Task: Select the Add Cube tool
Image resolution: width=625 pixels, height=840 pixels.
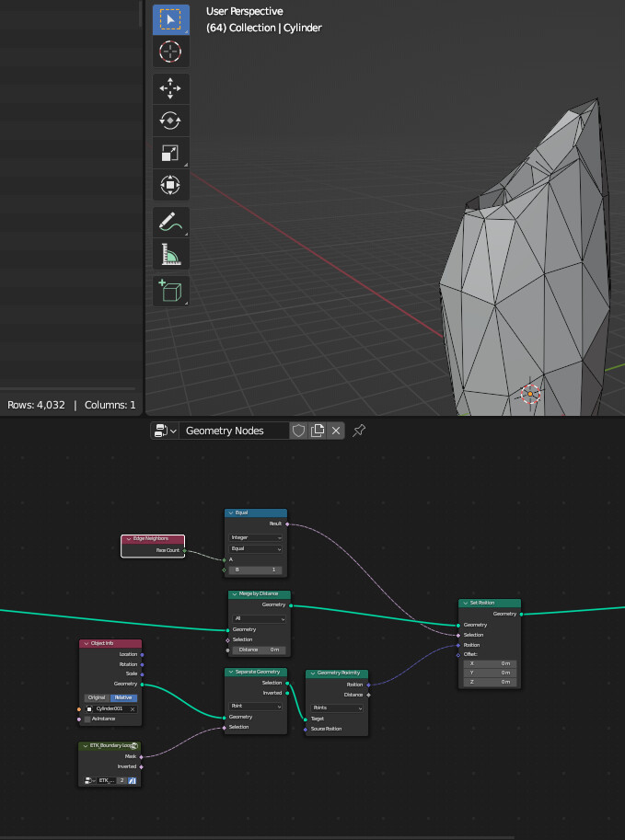Action: (x=170, y=291)
